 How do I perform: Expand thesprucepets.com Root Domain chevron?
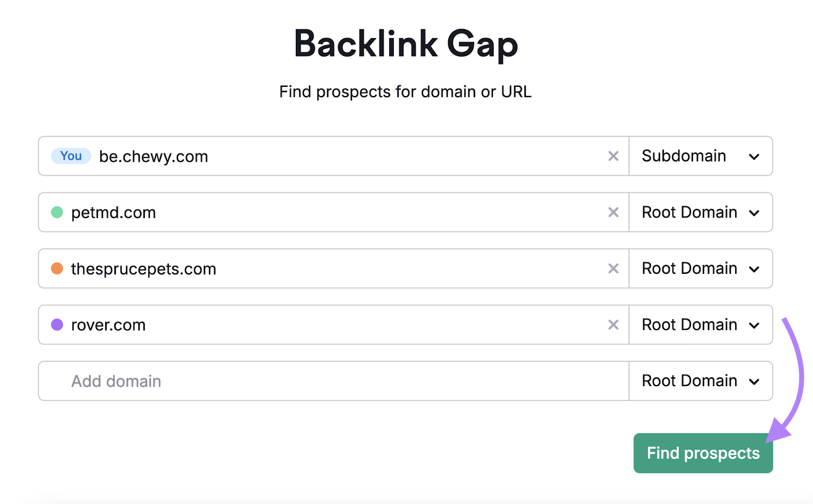754,269
